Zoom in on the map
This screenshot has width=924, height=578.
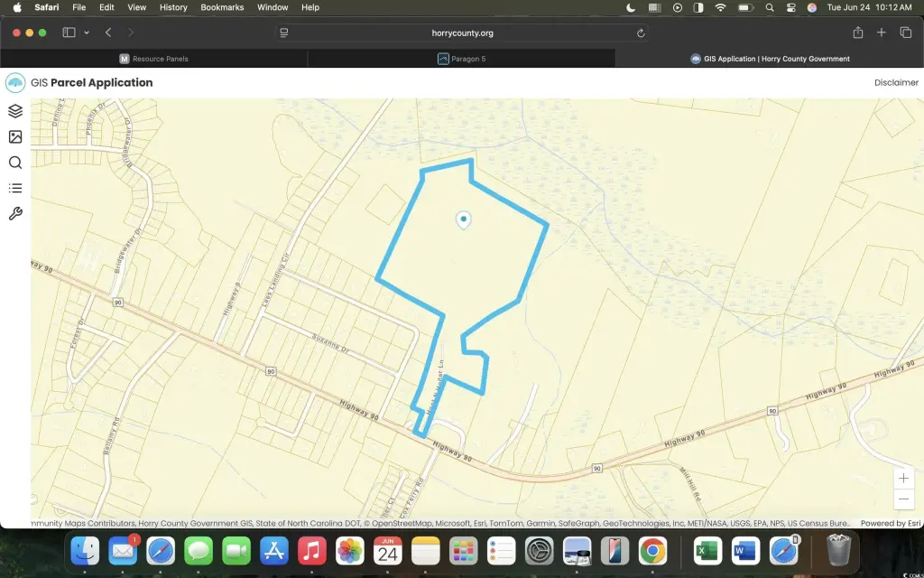[903, 479]
